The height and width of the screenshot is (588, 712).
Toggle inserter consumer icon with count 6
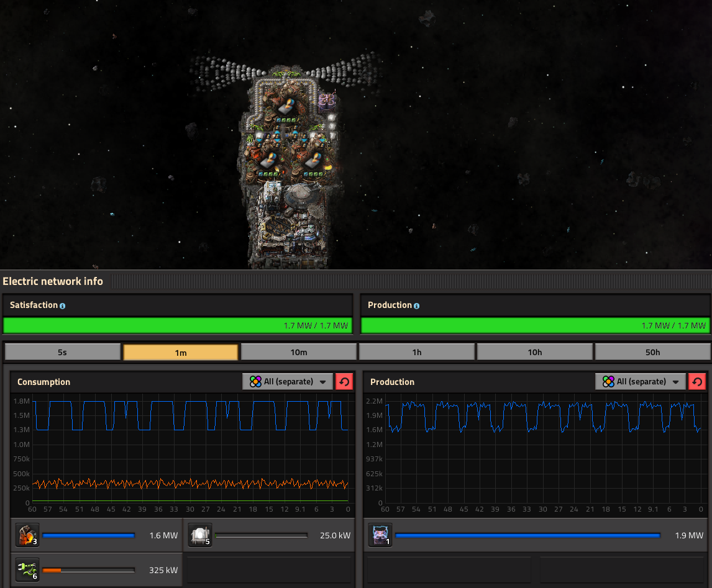[27, 569]
